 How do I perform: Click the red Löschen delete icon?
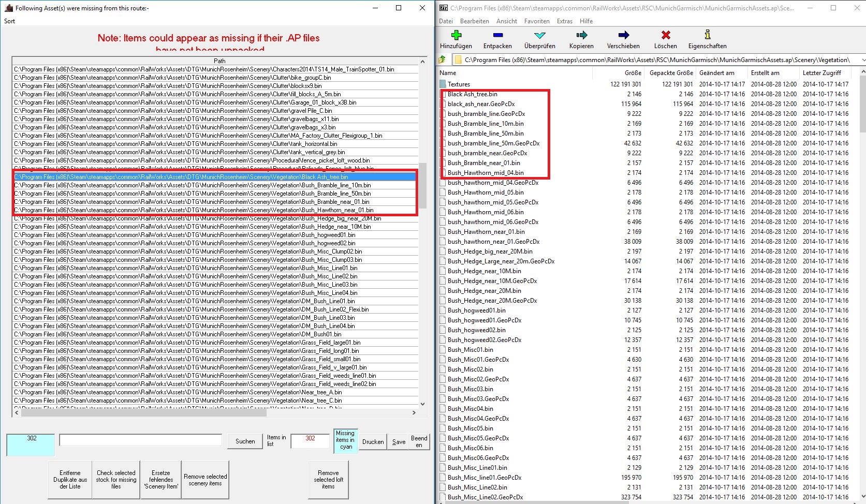(x=666, y=35)
